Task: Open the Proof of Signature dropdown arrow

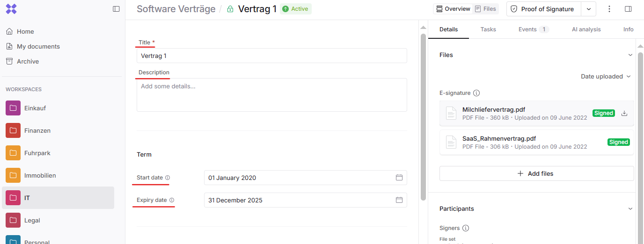Action: coord(589,9)
